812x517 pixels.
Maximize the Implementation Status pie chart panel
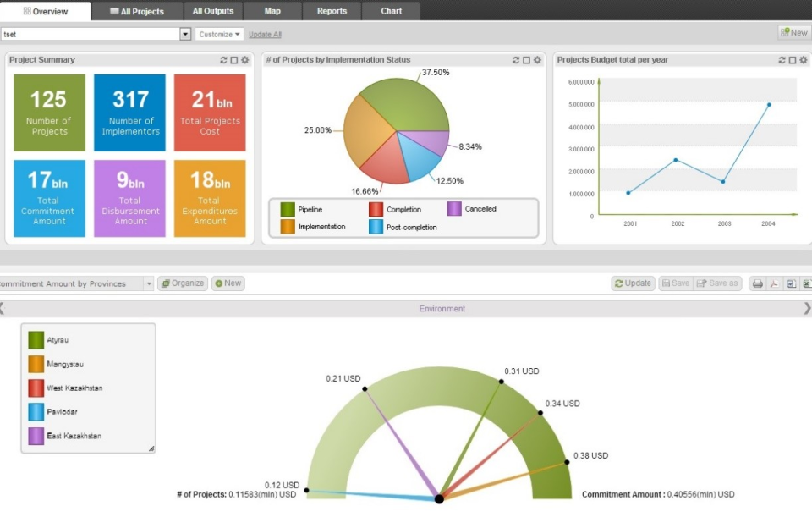pos(525,60)
